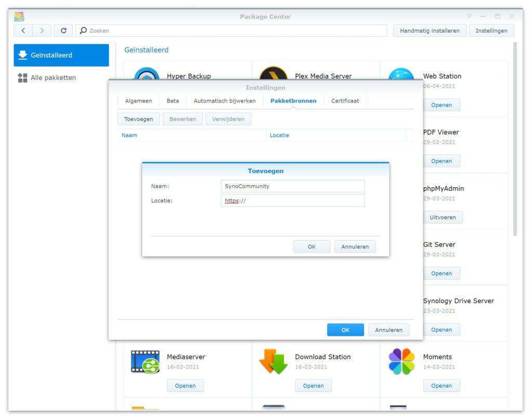The height and width of the screenshot is (420, 532).
Task: Focus the Locatie https:// input field
Action: point(292,201)
